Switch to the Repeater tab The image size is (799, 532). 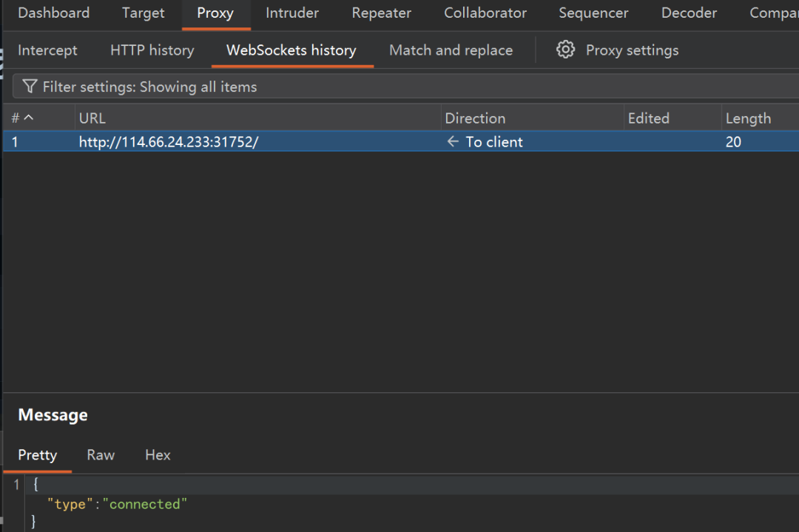(381, 13)
